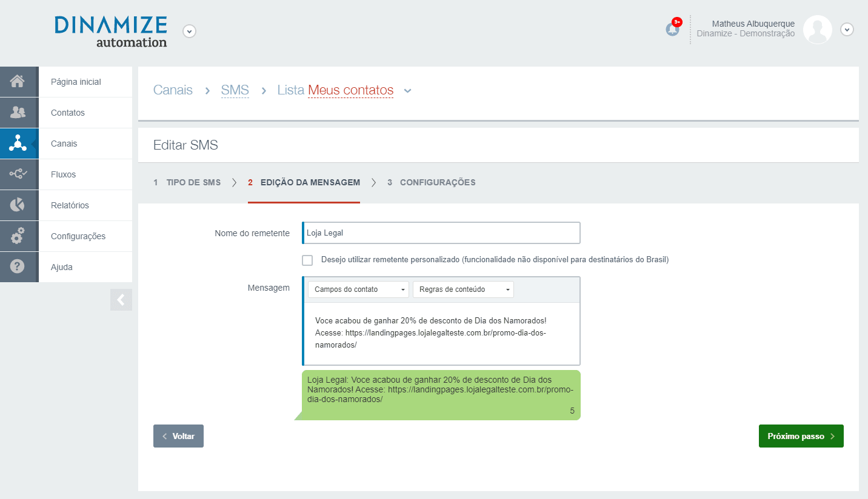Click the user profile avatar
Screen dimensions: 868x499
(x=818, y=30)
